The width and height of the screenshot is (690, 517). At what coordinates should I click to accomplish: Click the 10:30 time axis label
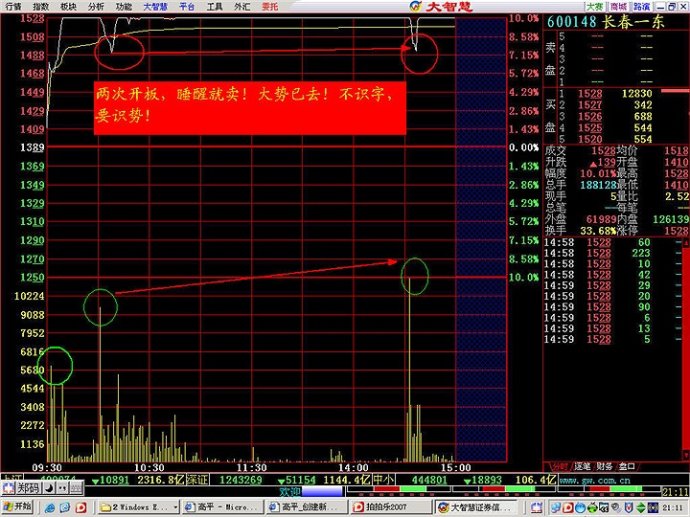tap(149, 467)
